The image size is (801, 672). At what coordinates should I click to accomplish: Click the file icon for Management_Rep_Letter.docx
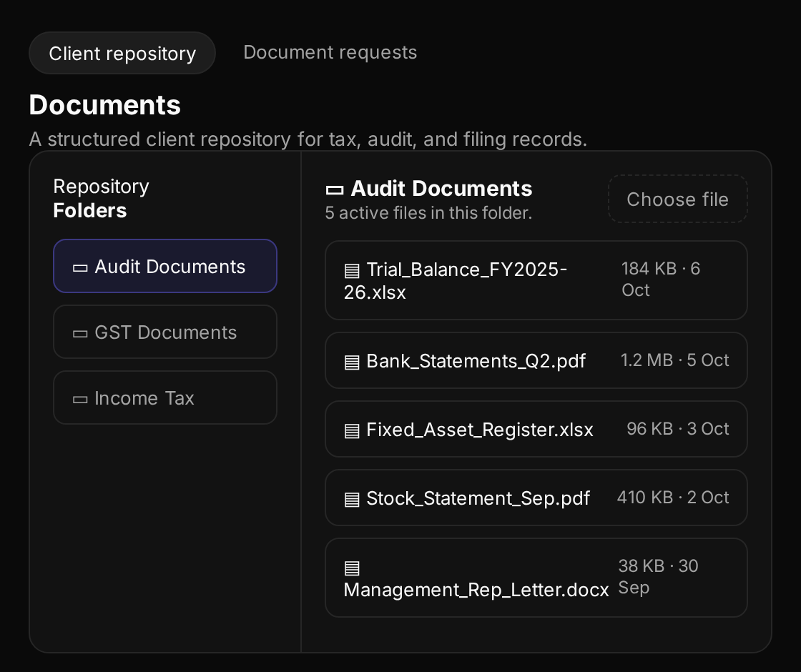(352, 568)
